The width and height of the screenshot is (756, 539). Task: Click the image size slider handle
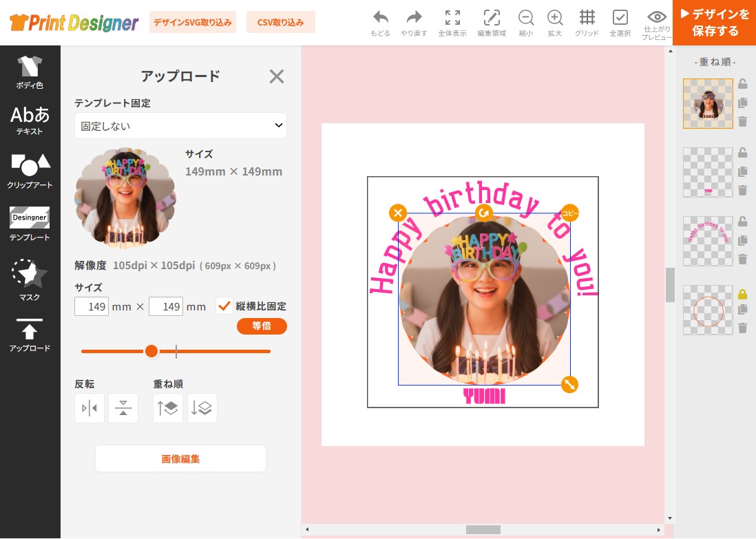(151, 351)
